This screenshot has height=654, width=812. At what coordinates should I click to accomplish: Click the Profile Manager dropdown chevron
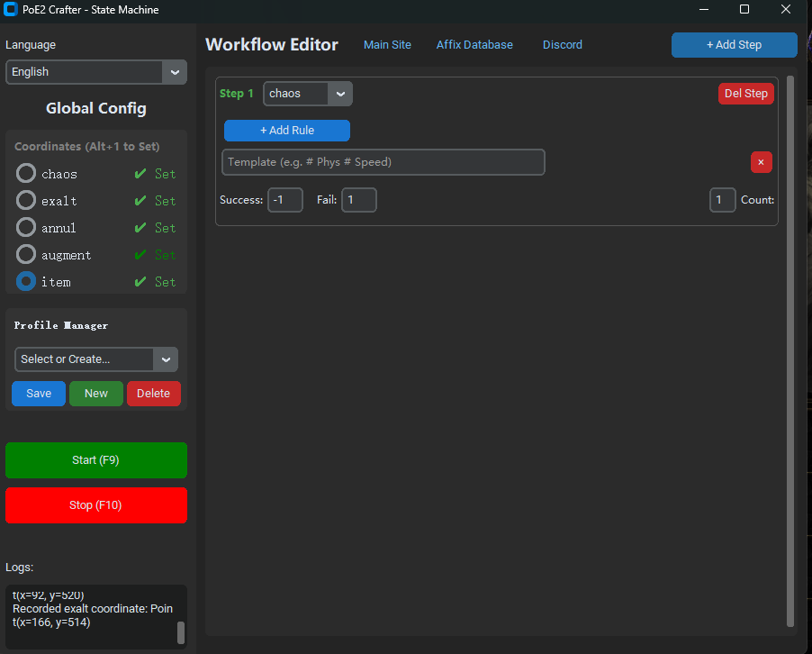coord(166,359)
